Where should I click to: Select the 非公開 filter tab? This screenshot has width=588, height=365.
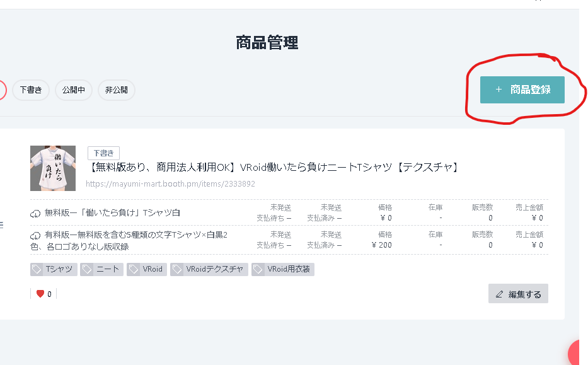click(116, 90)
